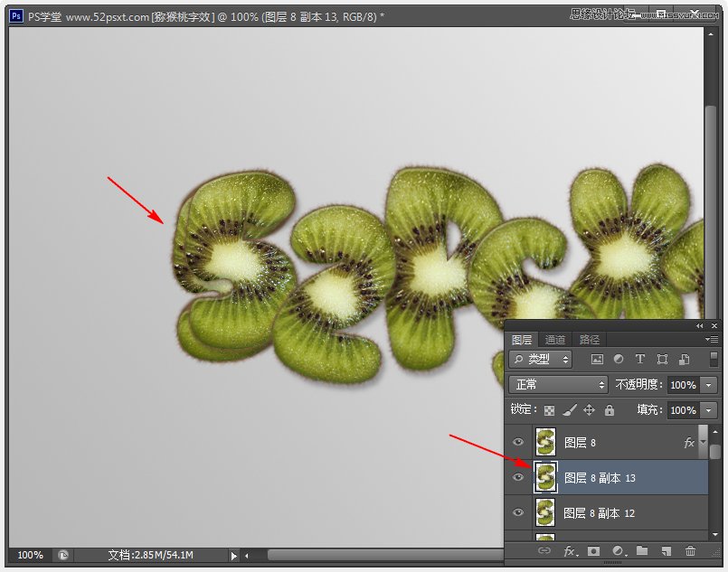Image resolution: width=728 pixels, height=572 pixels.
Task: Open the Add layer style (fx) menu
Action: pyautogui.click(x=568, y=551)
